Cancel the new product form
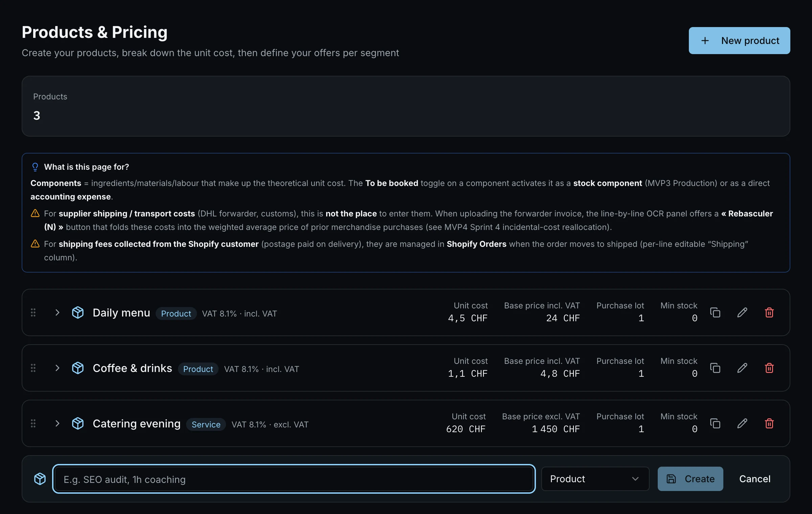 pos(755,479)
